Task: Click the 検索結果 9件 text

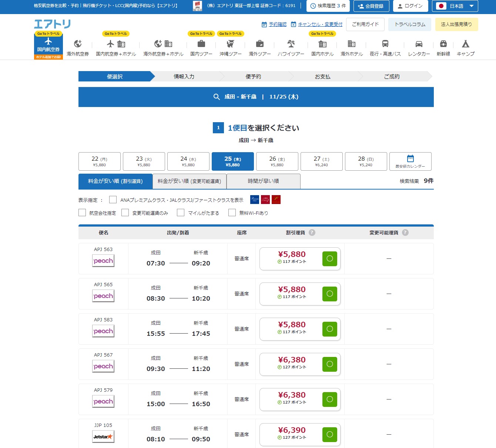Action: pyautogui.click(x=416, y=181)
